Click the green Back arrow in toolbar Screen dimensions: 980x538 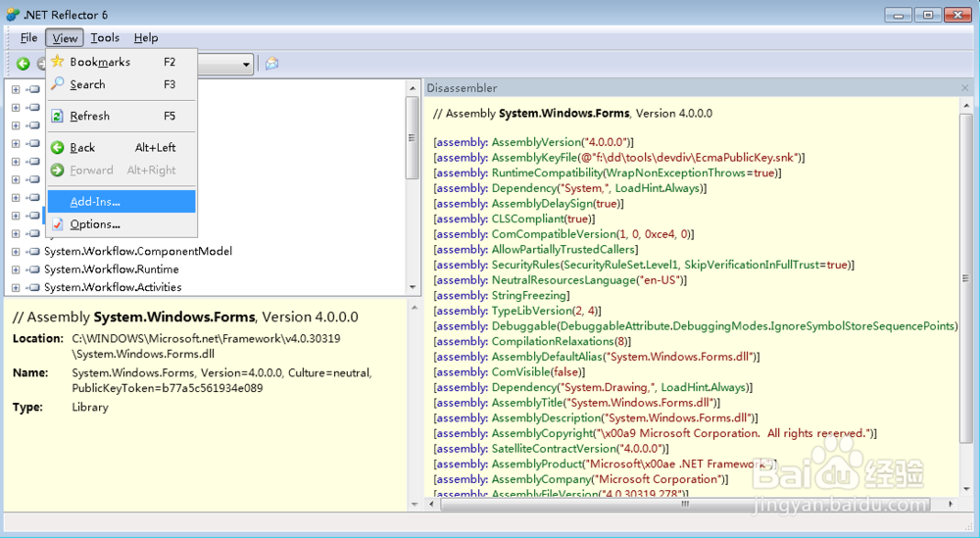click(x=24, y=63)
